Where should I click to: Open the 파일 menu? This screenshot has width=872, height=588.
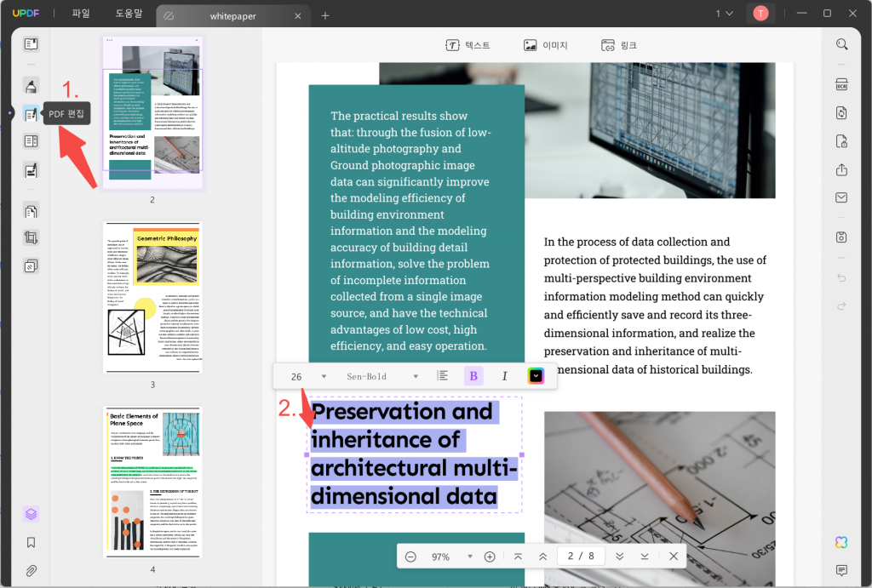[x=81, y=14]
